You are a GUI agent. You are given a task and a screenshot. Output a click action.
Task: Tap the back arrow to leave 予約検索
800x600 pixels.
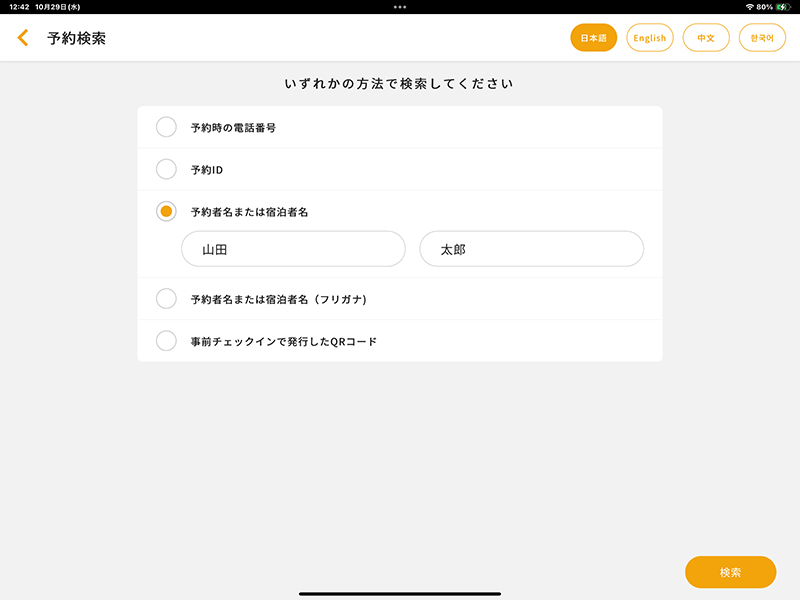22,37
